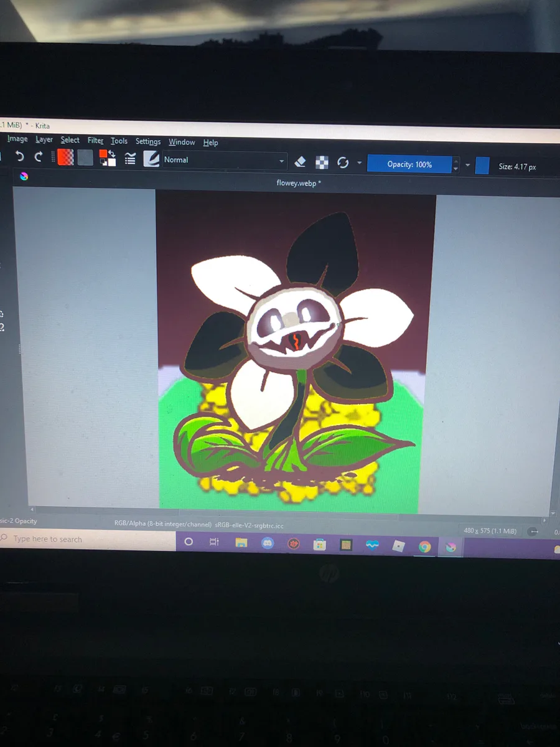Screen dimensions: 560x747
Task: Reload the original brush preset
Action: pyautogui.click(x=342, y=163)
